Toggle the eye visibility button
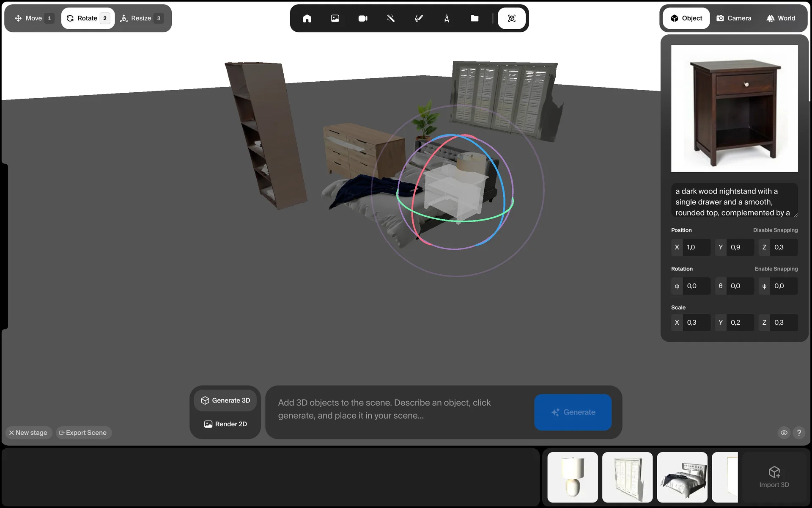The height and width of the screenshot is (508, 812). click(784, 433)
